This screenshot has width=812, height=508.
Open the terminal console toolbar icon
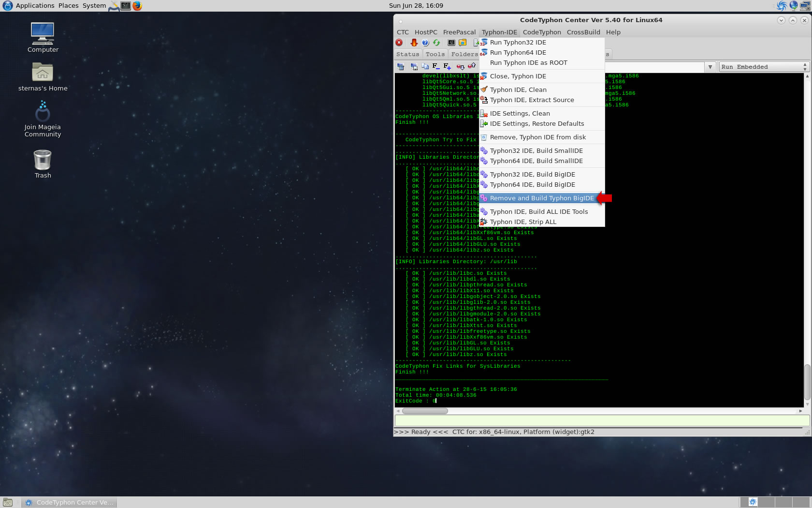tap(451, 43)
